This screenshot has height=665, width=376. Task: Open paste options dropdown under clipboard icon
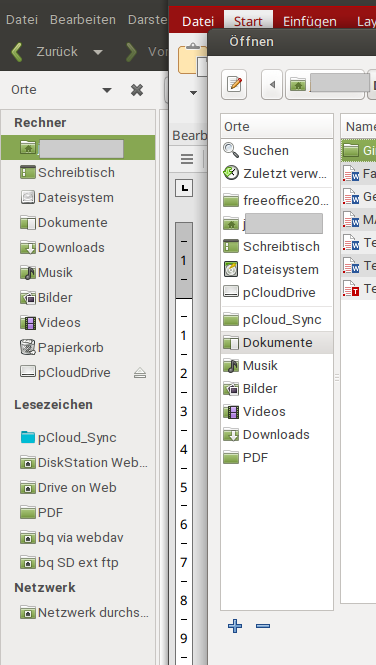coord(193,93)
